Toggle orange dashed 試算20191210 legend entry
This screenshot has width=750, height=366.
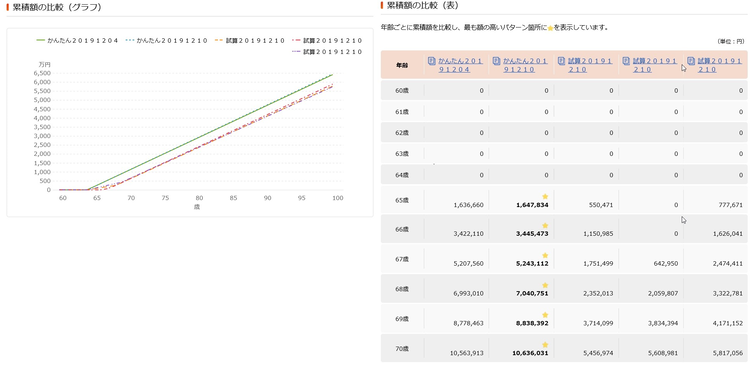(250, 41)
